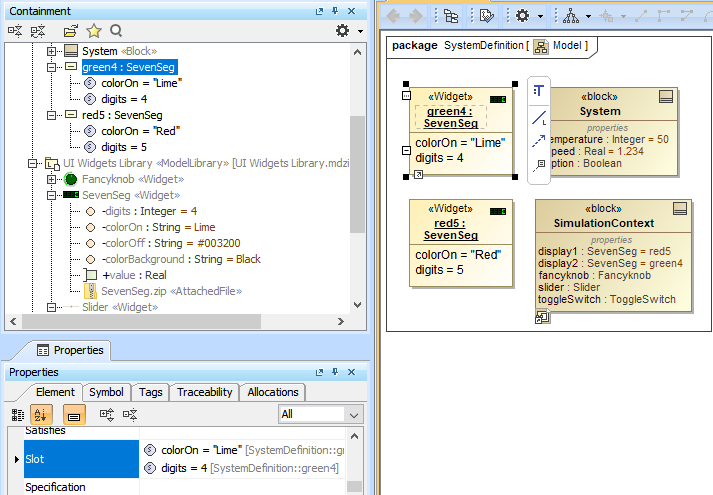Open the Allocations tab
The height and width of the screenshot is (495, 713).
pos(273,392)
